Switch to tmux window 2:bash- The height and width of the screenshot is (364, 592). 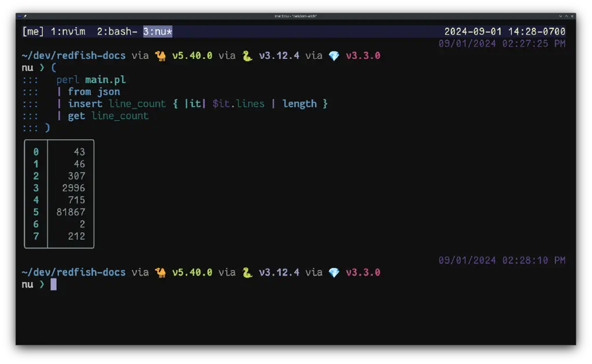pos(117,32)
